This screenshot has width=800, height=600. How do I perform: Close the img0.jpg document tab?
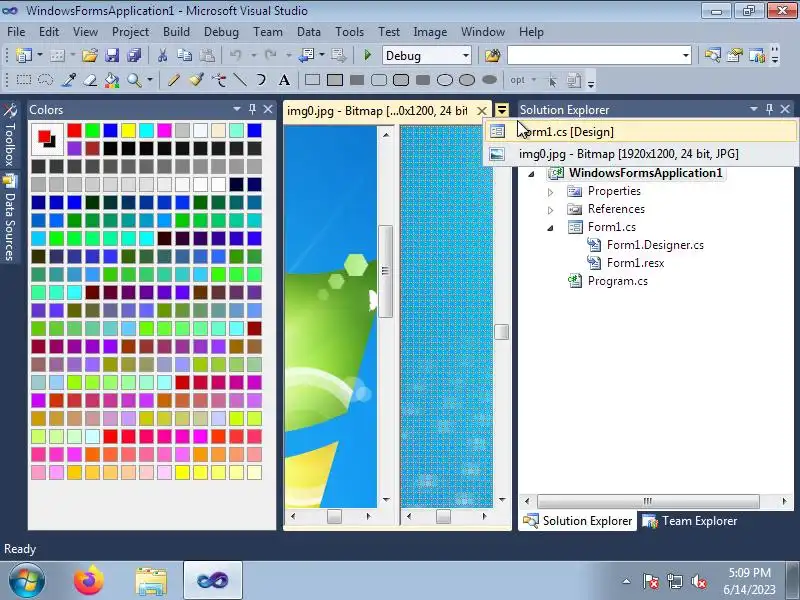click(481, 111)
